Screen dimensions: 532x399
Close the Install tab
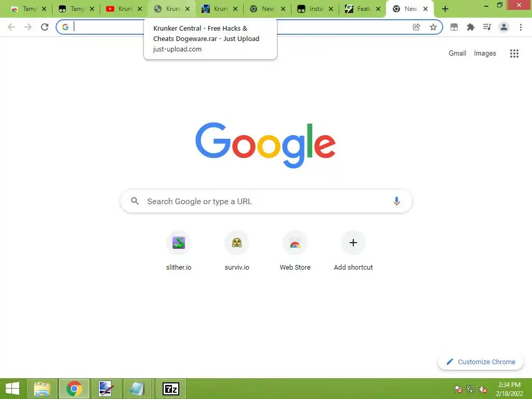click(331, 9)
